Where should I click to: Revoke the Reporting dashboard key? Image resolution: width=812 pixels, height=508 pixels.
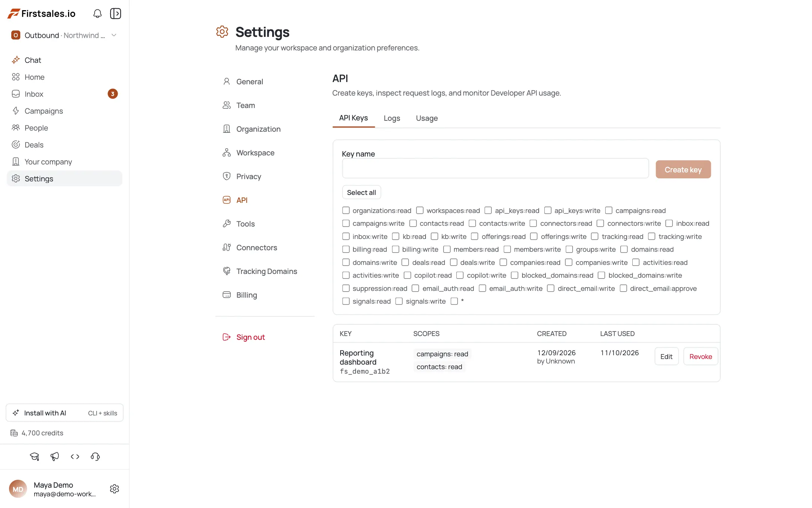pyautogui.click(x=701, y=356)
